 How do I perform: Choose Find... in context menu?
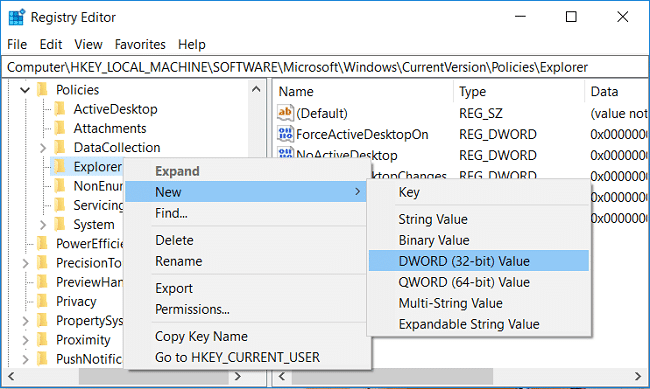(245, 213)
